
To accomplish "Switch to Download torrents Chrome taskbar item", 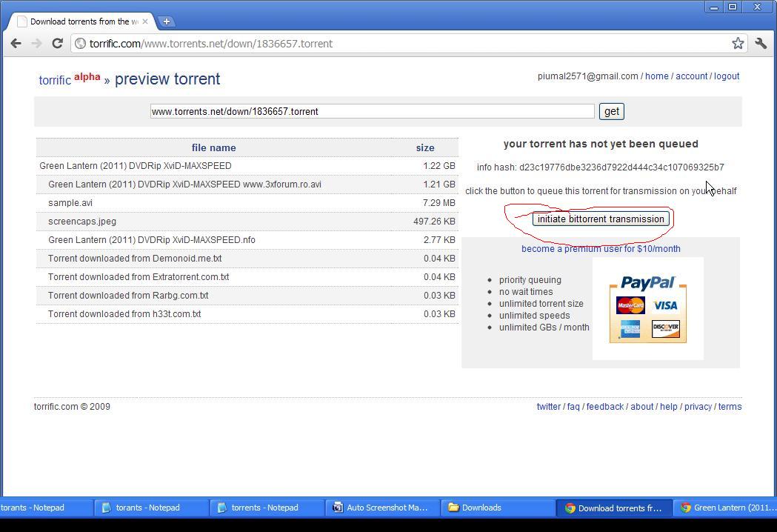I will tap(614, 508).
